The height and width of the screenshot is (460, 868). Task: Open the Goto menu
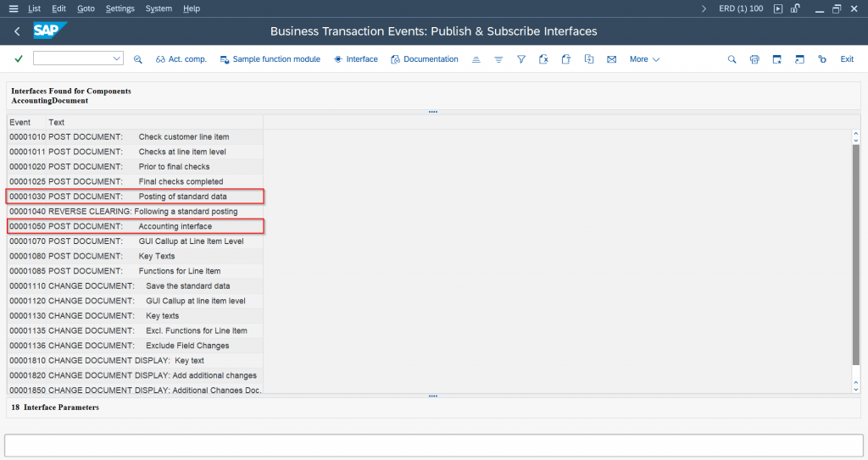(x=86, y=8)
